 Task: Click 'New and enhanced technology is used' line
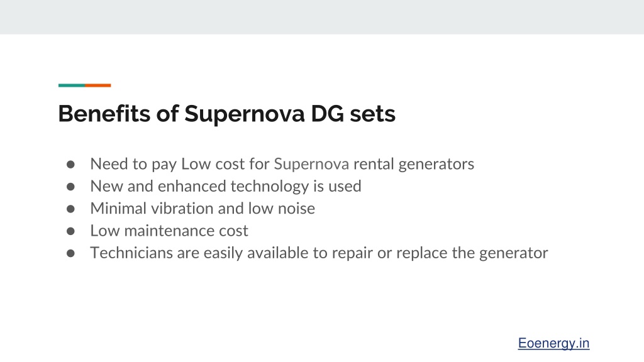coord(226,186)
